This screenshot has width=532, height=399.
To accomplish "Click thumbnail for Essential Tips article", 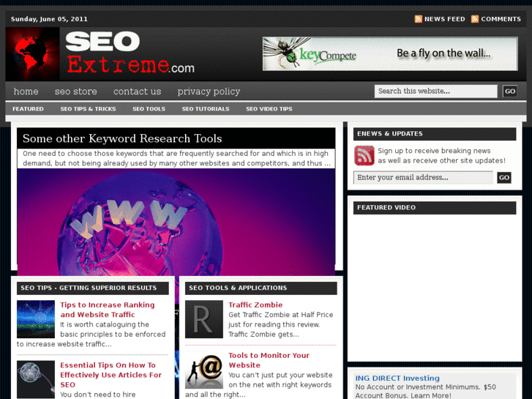I will 36,379.
